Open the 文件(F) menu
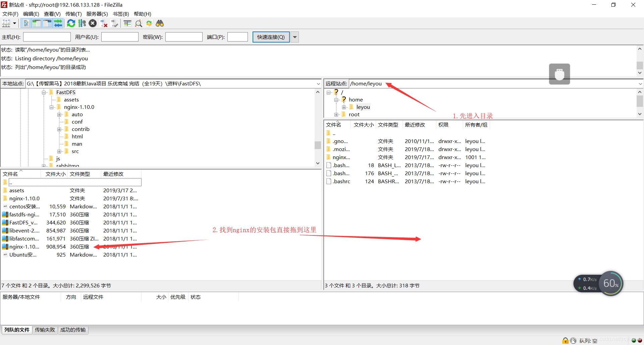The height and width of the screenshot is (345, 644). tap(10, 14)
